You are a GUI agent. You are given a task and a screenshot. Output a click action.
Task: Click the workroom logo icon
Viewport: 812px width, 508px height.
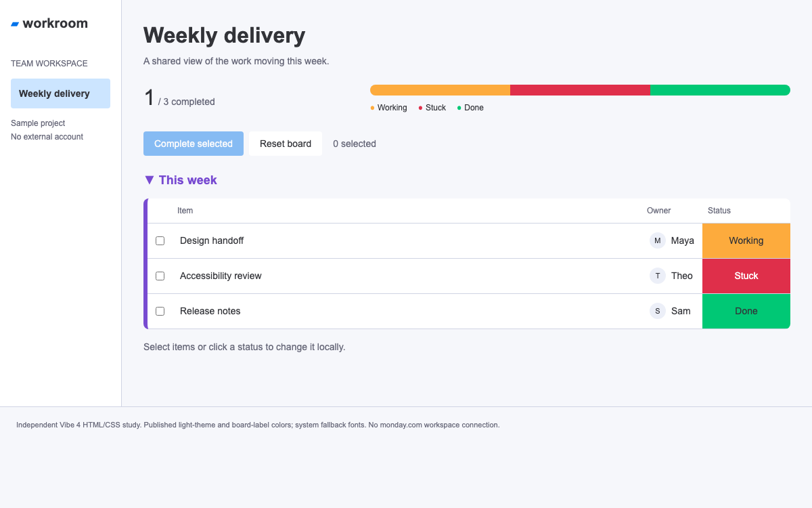[x=15, y=24]
